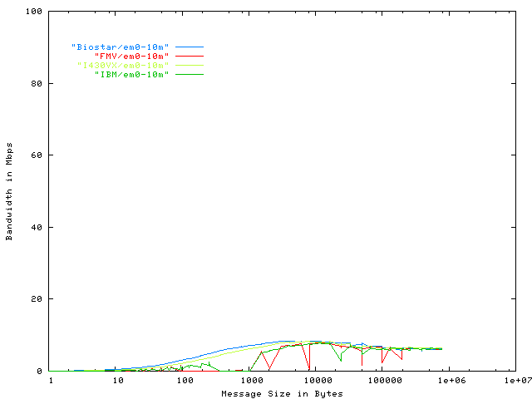Click the x-axis label 1000
The image size is (532, 399).
click(252, 381)
